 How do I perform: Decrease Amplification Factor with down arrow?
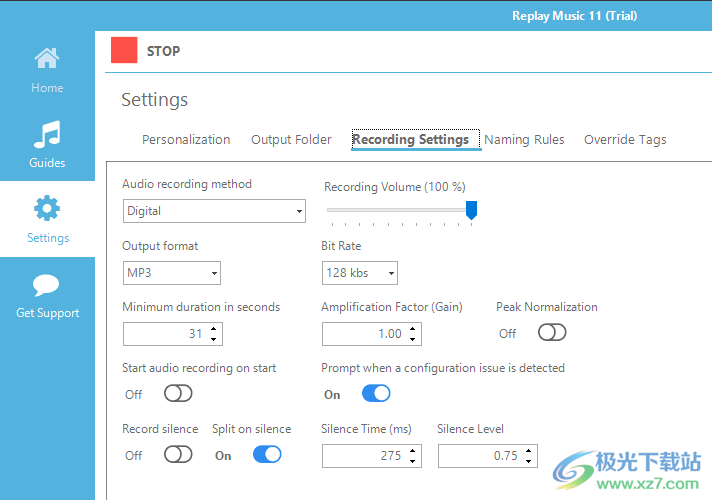(412, 339)
